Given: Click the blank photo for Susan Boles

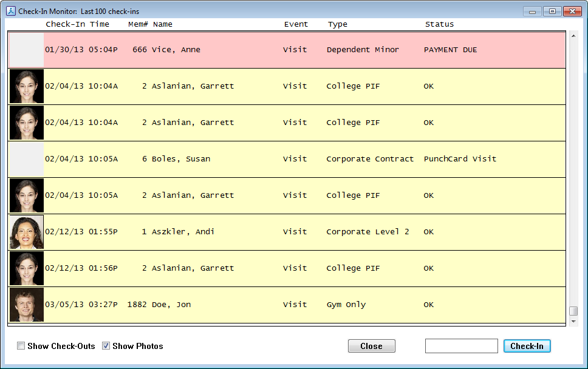Looking at the screenshot, I should 27,159.
